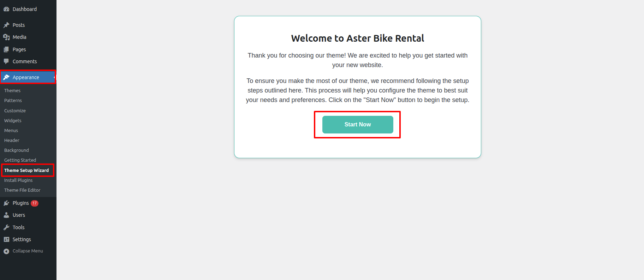Go to Customize under Appearance
The width and height of the screenshot is (644, 280).
(x=15, y=111)
